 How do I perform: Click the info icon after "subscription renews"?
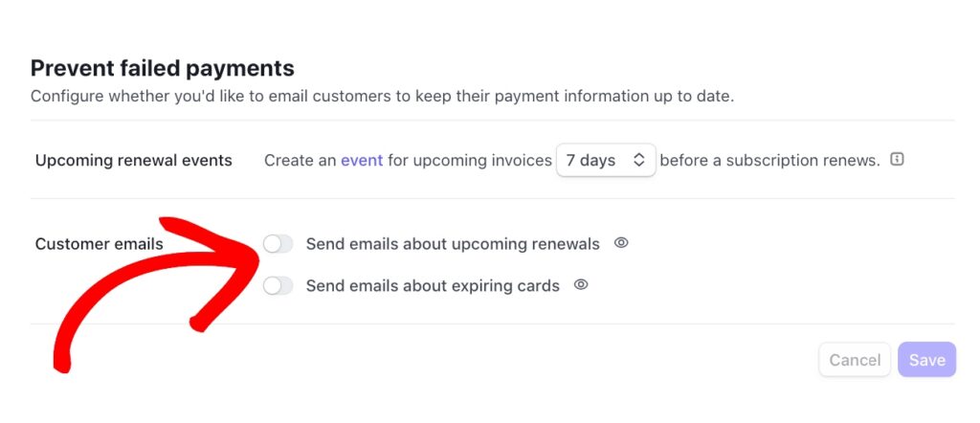[897, 160]
